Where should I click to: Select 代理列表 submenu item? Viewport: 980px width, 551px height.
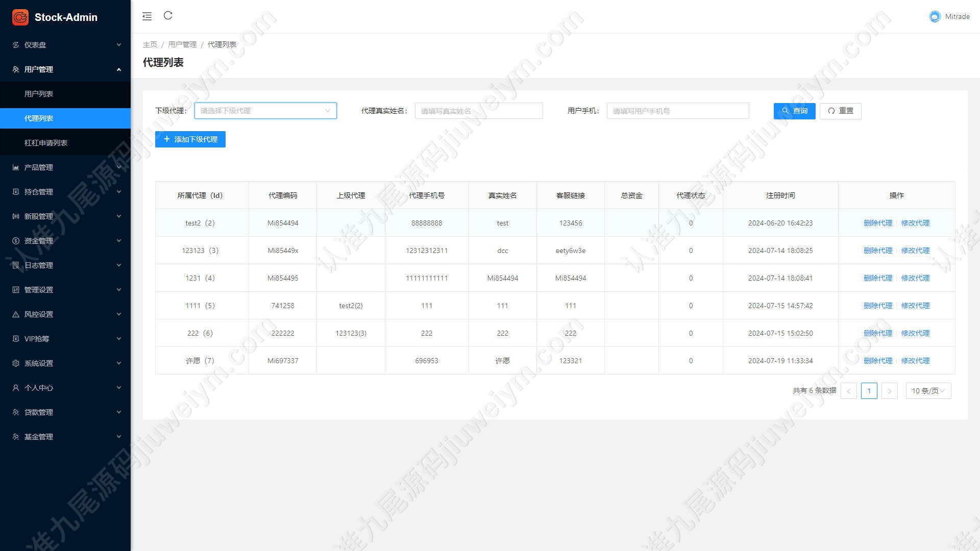click(65, 118)
